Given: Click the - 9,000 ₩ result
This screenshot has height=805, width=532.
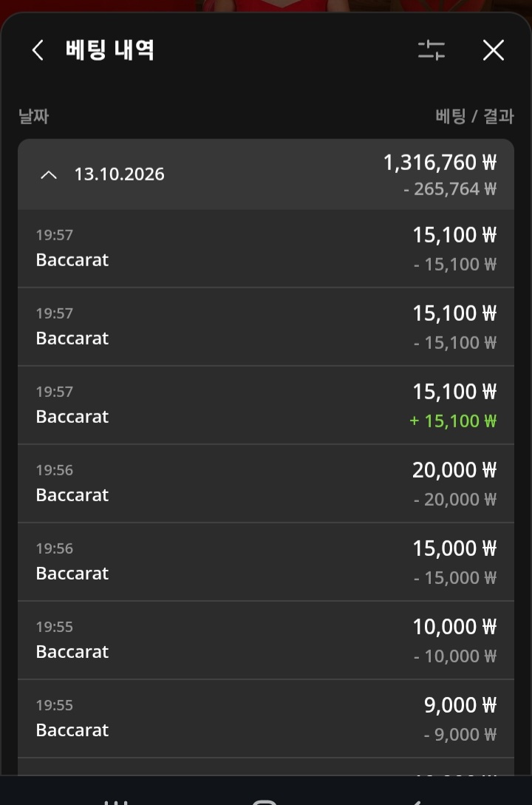Looking at the screenshot, I should 460,735.
